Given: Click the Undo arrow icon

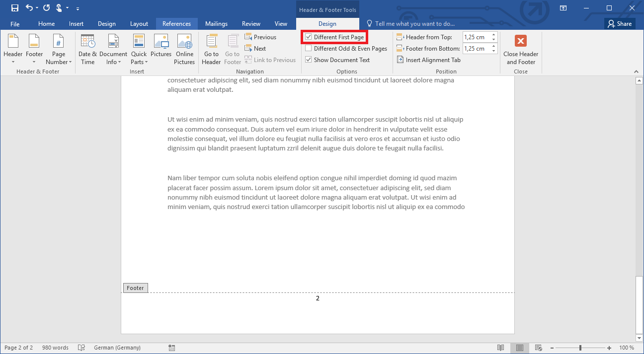Looking at the screenshot, I should click(29, 8).
